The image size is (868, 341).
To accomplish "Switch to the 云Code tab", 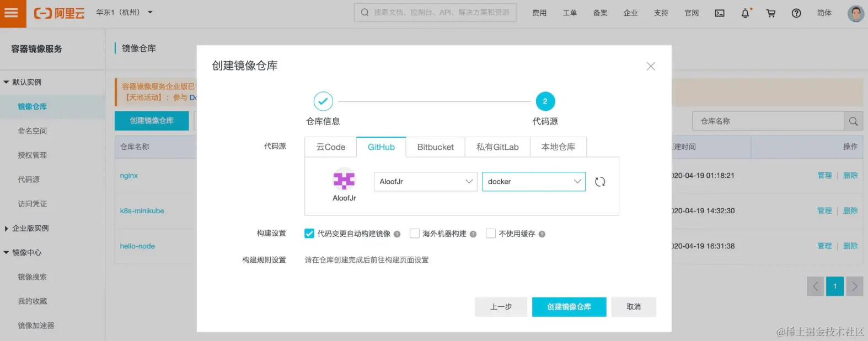I will click(x=331, y=147).
